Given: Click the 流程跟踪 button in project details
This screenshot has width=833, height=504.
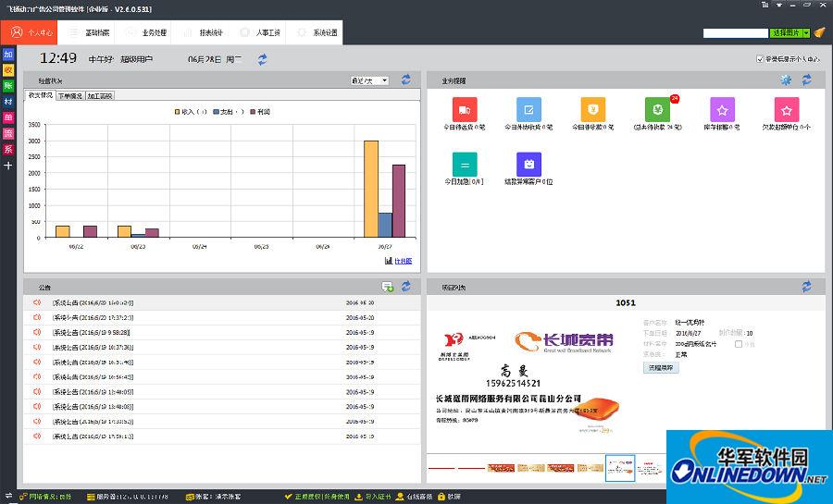Looking at the screenshot, I should click(x=661, y=368).
